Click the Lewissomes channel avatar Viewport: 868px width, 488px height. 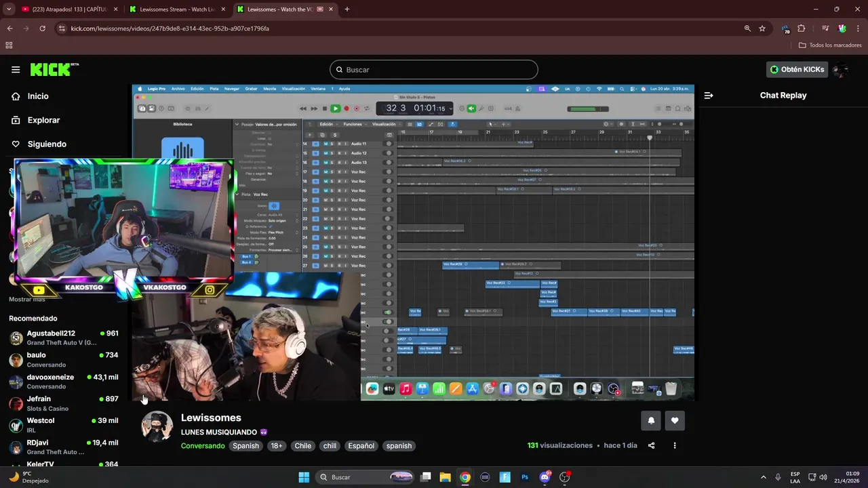(157, 426)
